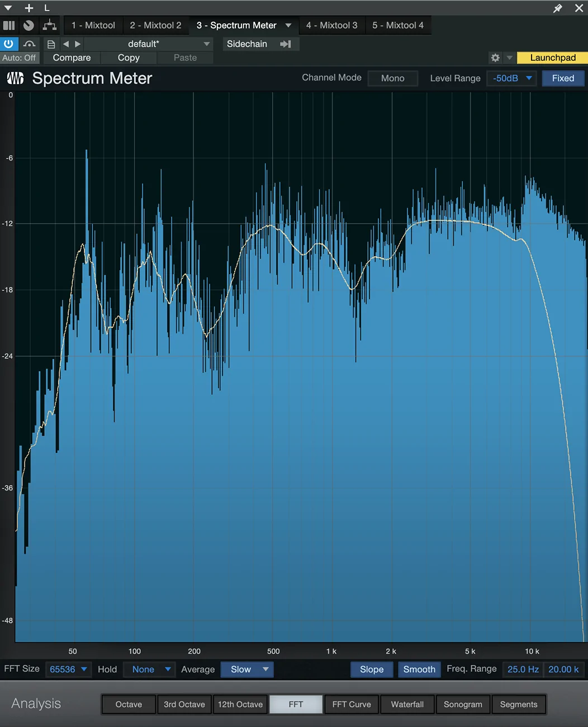Open the Level Range -50dB dropdown
The height and width of the screenshot is (727, 588).
click(512, 78)
